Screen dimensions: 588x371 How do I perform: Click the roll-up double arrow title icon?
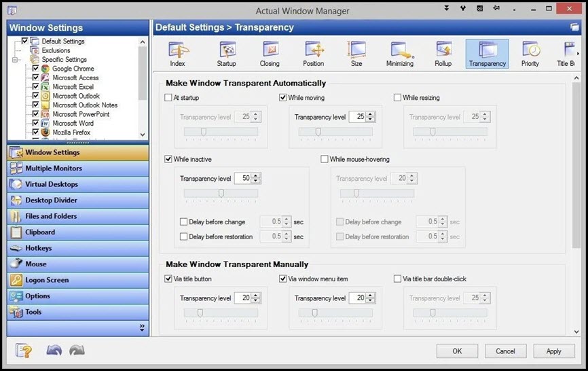(447, 8)
